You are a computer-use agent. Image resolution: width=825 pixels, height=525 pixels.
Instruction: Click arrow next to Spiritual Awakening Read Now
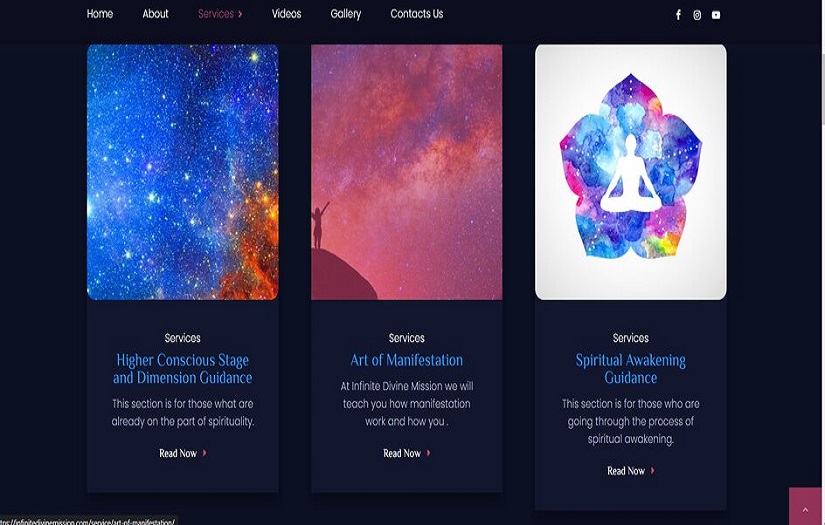653,470
